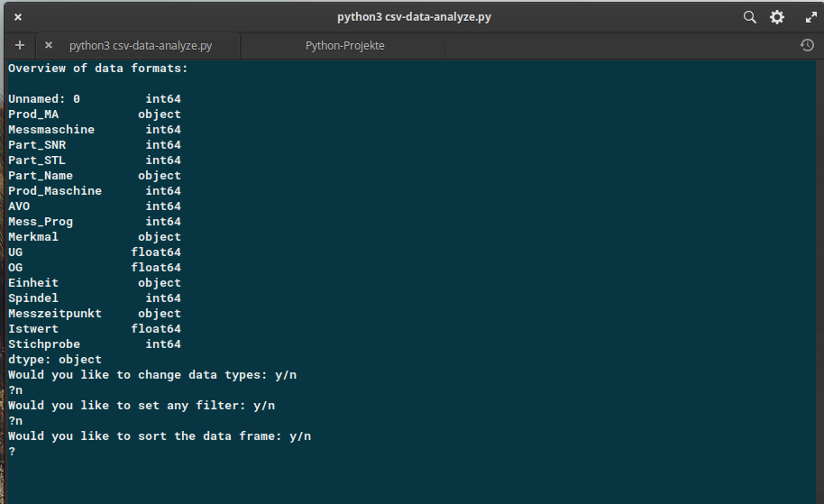Add a new terminal tab with plus icon

pos(20,45)
